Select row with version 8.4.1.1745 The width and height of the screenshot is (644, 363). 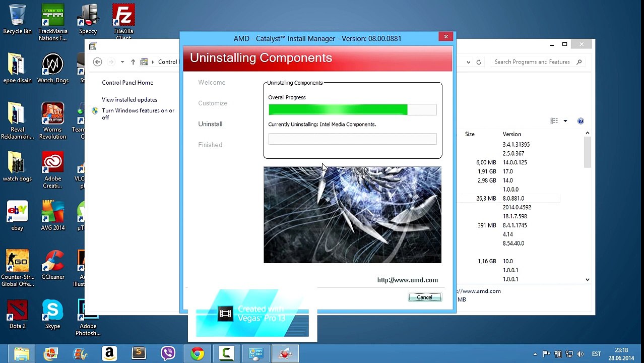point(509,225)
